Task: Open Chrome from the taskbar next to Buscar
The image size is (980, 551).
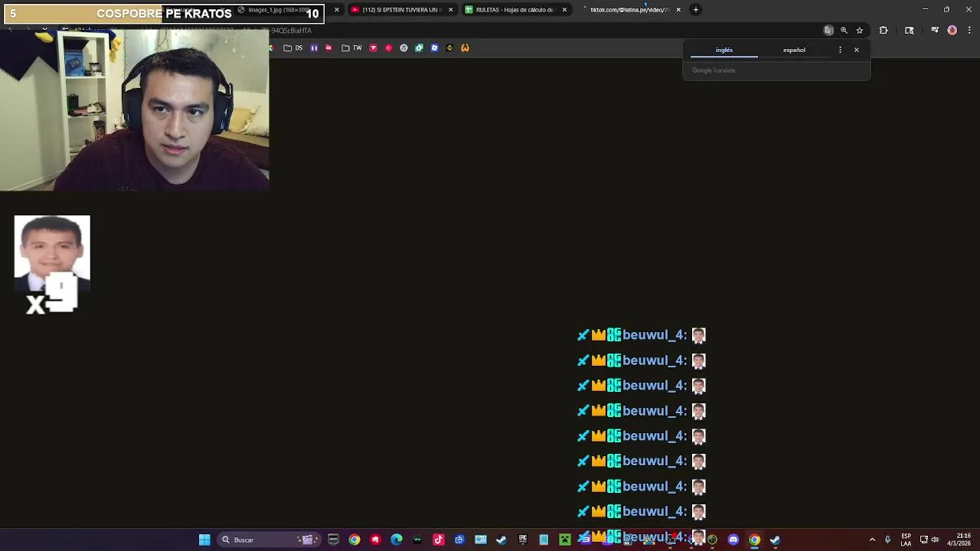Action: [x=354, y=540]
